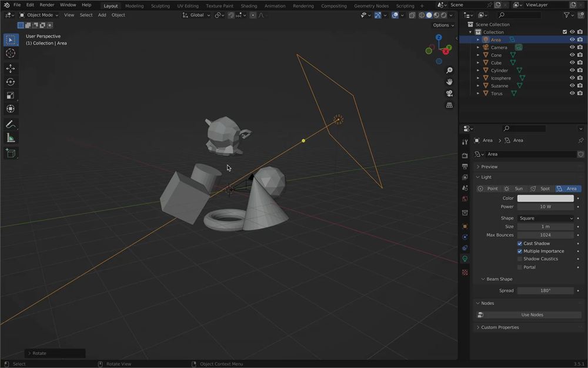Click the outliner search field
Image resolution: width=588 pixels, height=368 pixels.
[519, 15]
